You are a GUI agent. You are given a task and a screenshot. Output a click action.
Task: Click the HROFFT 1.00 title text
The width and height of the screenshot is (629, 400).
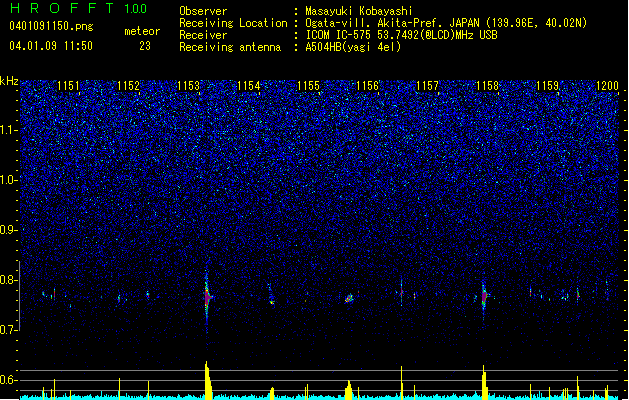pos(79,8)
